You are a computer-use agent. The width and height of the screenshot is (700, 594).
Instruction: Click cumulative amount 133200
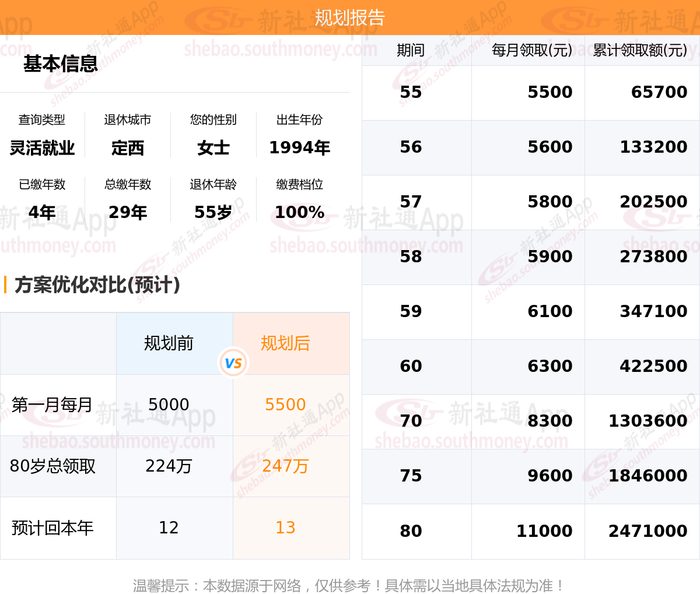pos(653,147)
